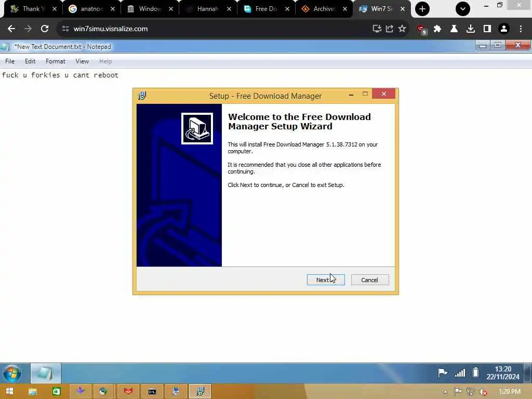Click the Show desktop strip in Win7 taskbar
Screen dimensions: 532x399
pyautogui.click(x=528, y=373)
